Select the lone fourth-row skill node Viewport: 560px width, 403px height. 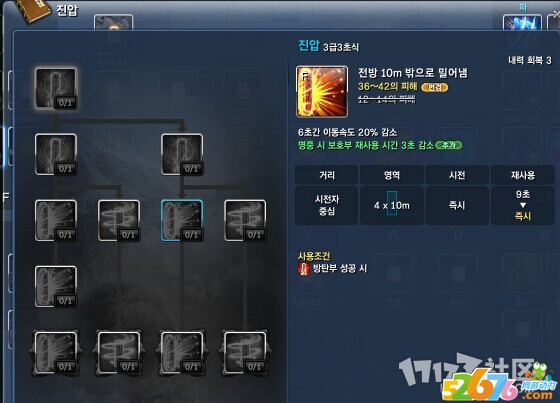coord(56,287)
